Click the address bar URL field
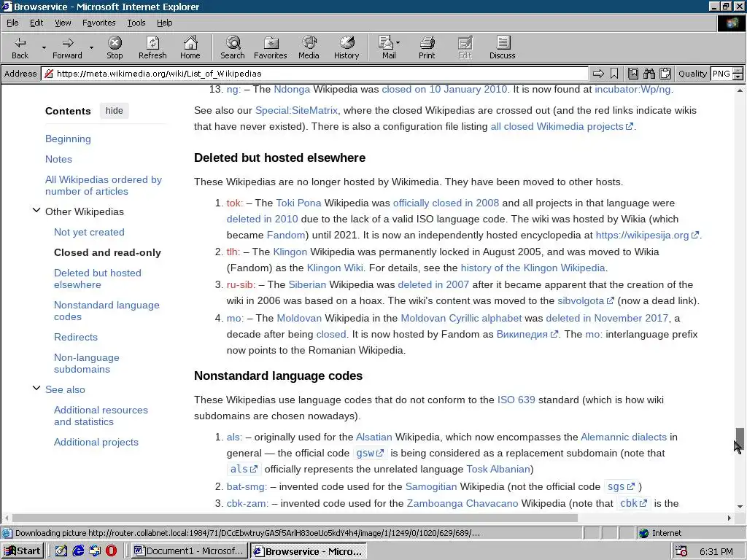 pos(315,74)
